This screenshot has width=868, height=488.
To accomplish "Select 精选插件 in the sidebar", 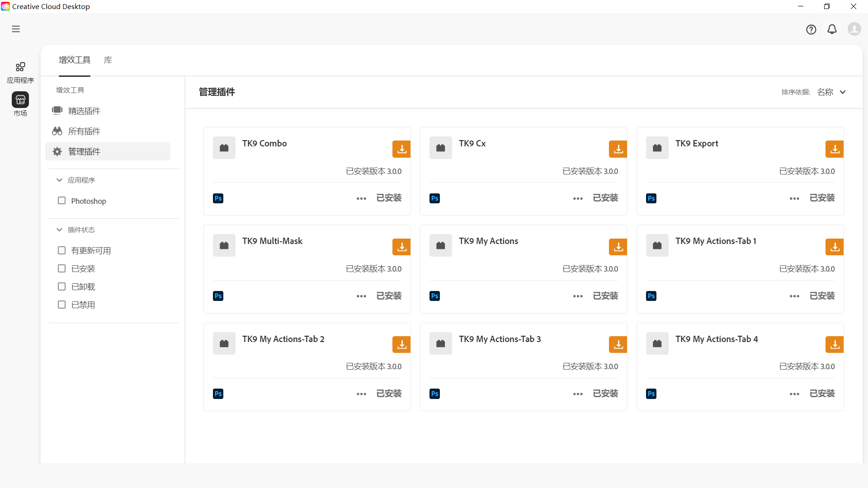I will coord(83,111).
